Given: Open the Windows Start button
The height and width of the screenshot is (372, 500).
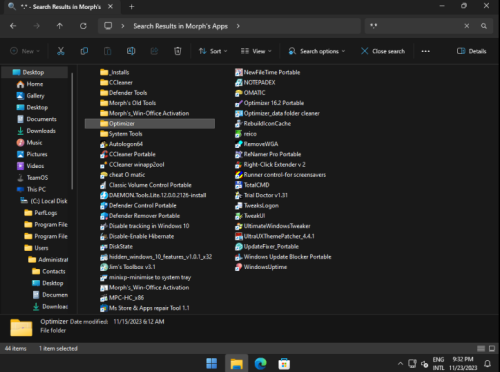Looking at the screenshot, I should coord(211,363).
